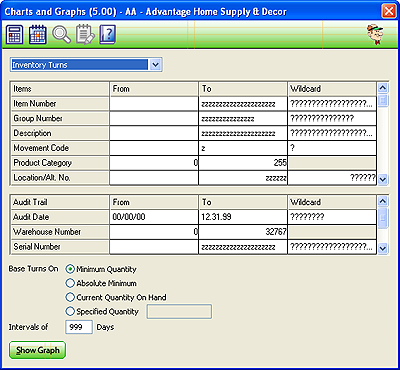Click the Warehouse Number row label
The image size is (400, 370).
click(60, 232)
